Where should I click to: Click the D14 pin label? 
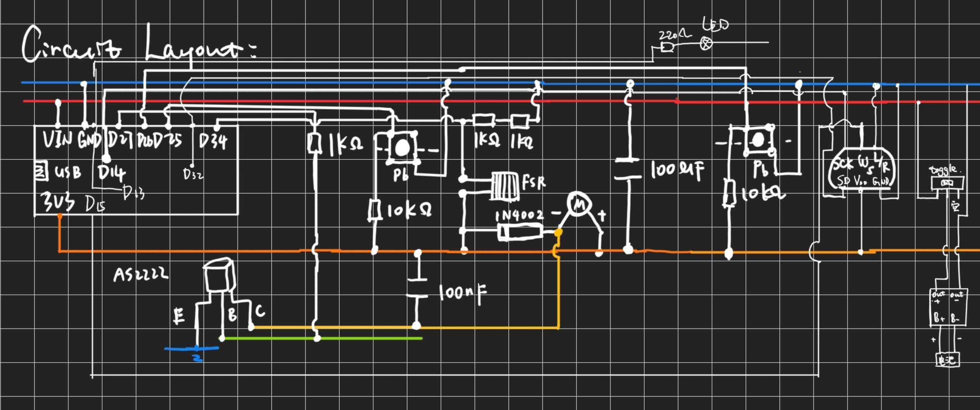112,173
